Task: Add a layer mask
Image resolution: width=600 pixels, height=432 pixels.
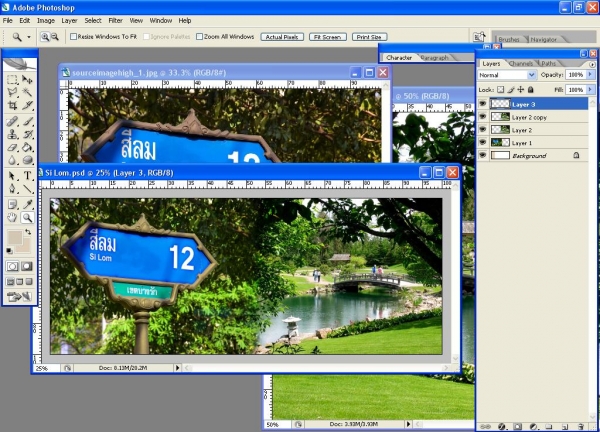Action: coord(517,426)
